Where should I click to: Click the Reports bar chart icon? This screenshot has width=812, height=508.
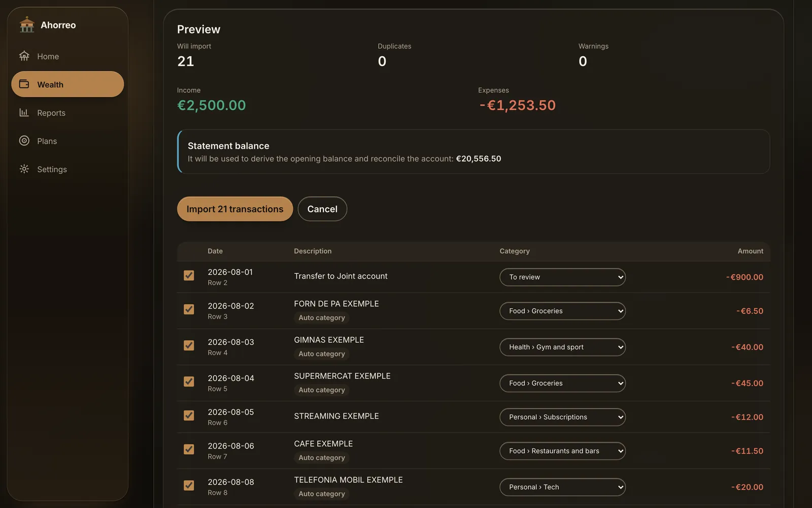coord(24,112)
